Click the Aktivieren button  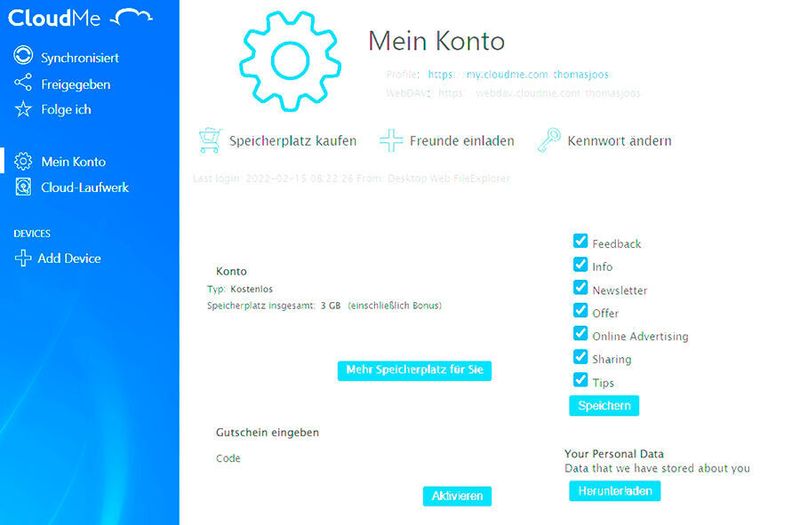tap(457, 496)
